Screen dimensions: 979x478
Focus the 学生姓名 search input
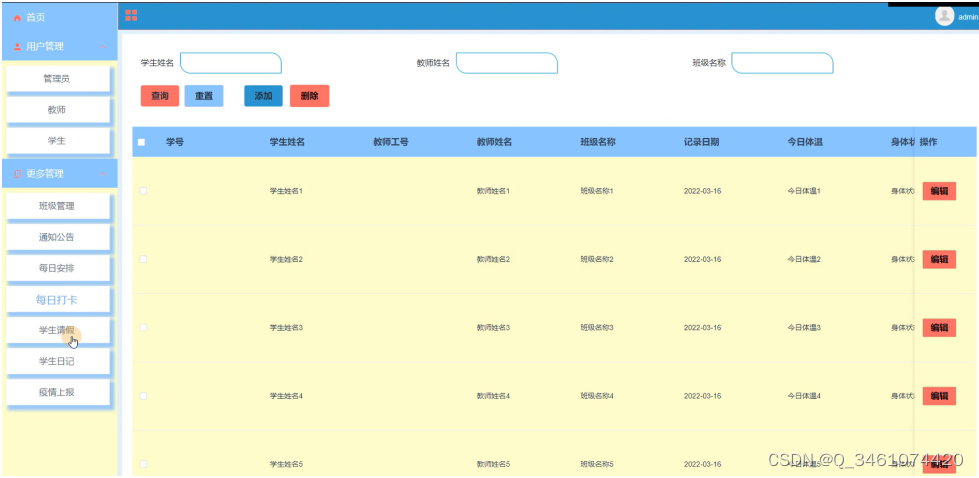(231, 63)
